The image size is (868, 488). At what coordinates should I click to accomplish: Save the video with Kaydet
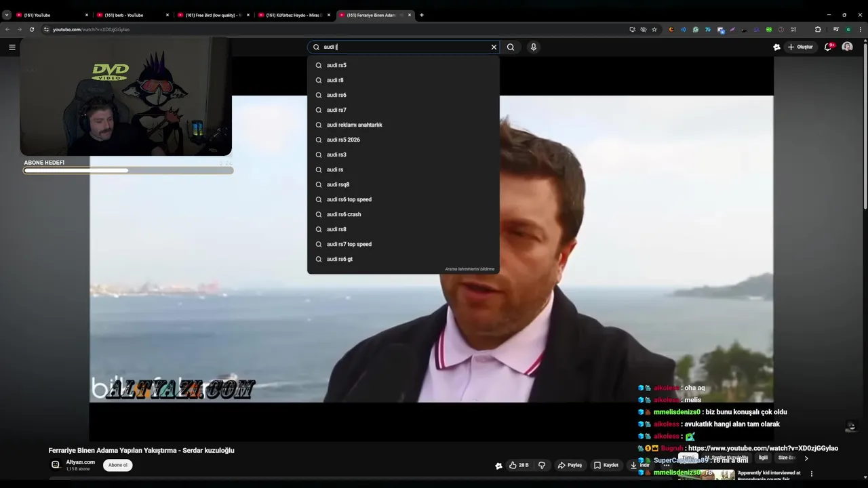[x=606, y=465]
